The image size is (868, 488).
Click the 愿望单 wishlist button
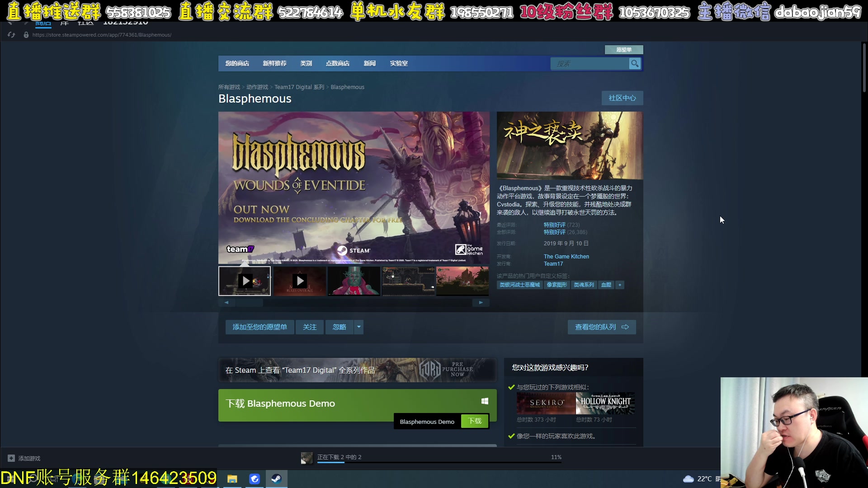tap(624, 50)
